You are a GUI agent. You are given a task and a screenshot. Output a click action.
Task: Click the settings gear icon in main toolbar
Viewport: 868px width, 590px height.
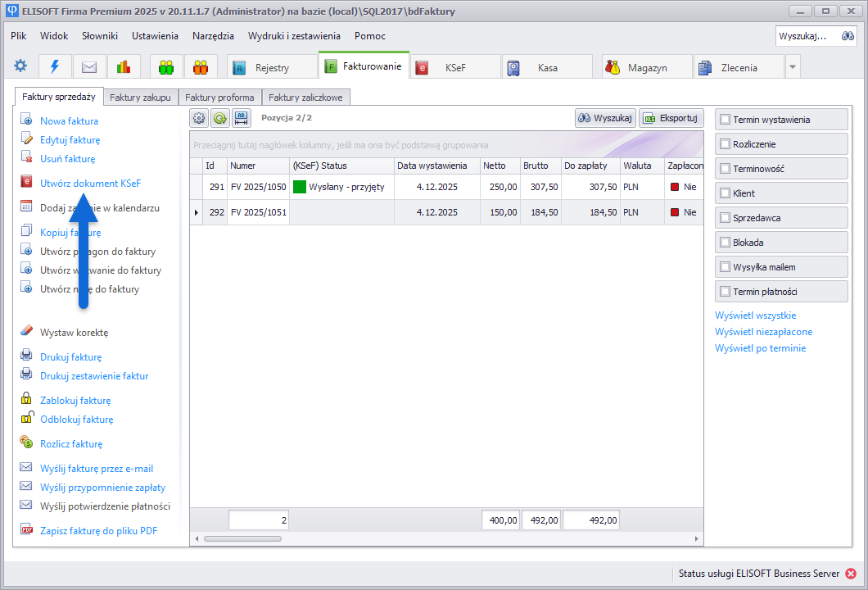click(x=20, y=66)
